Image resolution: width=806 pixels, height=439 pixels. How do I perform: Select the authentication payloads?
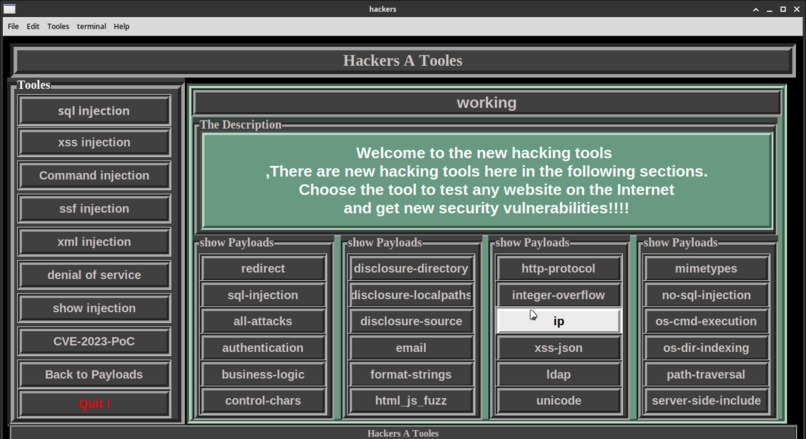coord(263,348)
